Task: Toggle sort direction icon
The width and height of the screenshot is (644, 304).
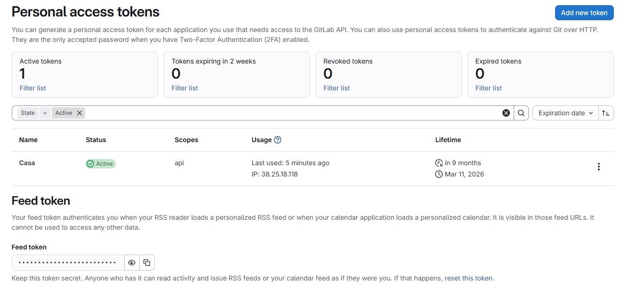Action: 606,113
